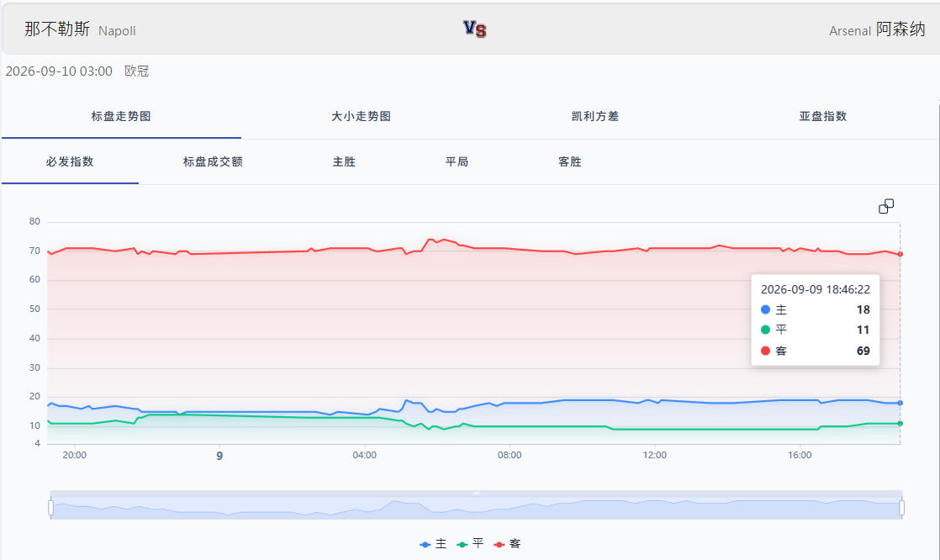Click the red 客 endpoint marker on chart
This screenshot has height=560, width=940.
[x=900, y=254]
